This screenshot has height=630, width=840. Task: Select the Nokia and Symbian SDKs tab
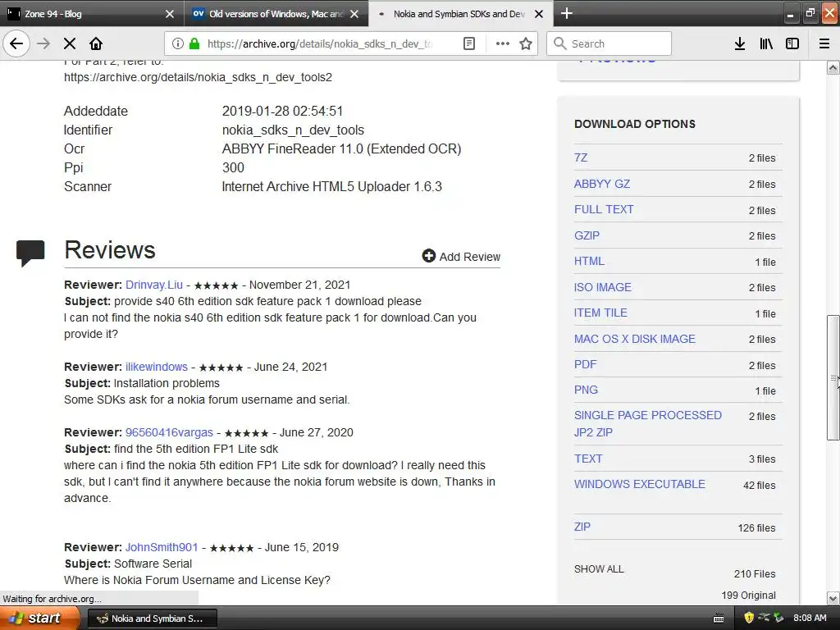tap(459, 14)
